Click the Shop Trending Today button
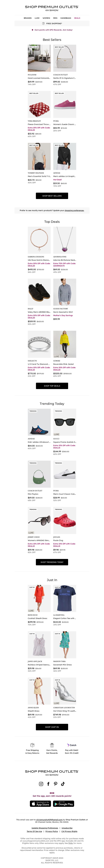The image size is (104, 868). click(x=52, y=562)
